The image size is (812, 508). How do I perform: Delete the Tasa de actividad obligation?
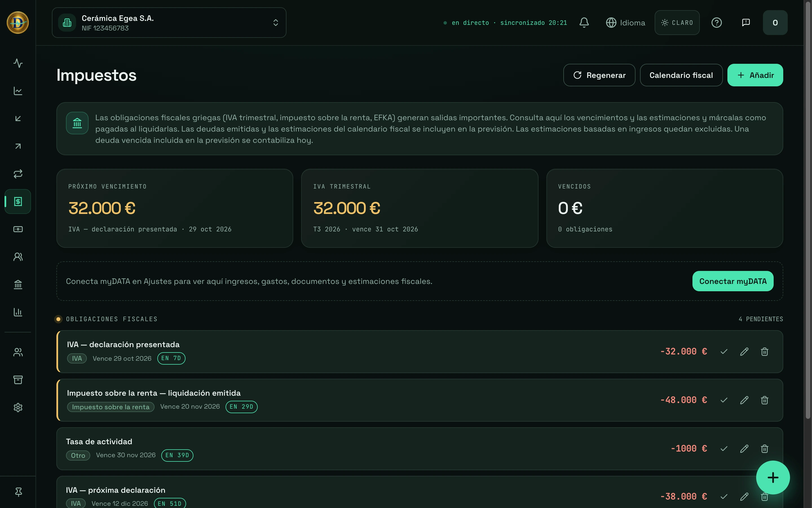click(x=764, y=448)
